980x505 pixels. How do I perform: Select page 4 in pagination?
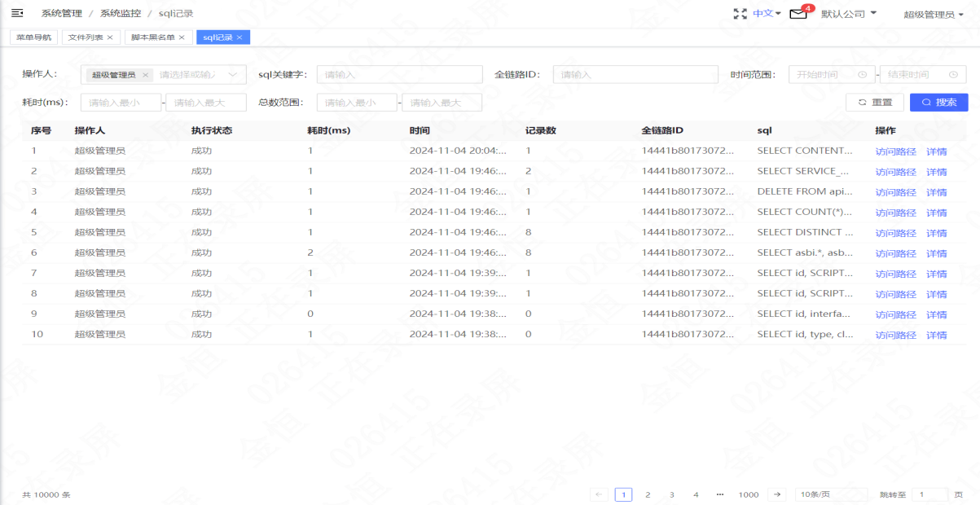point(696,494)
